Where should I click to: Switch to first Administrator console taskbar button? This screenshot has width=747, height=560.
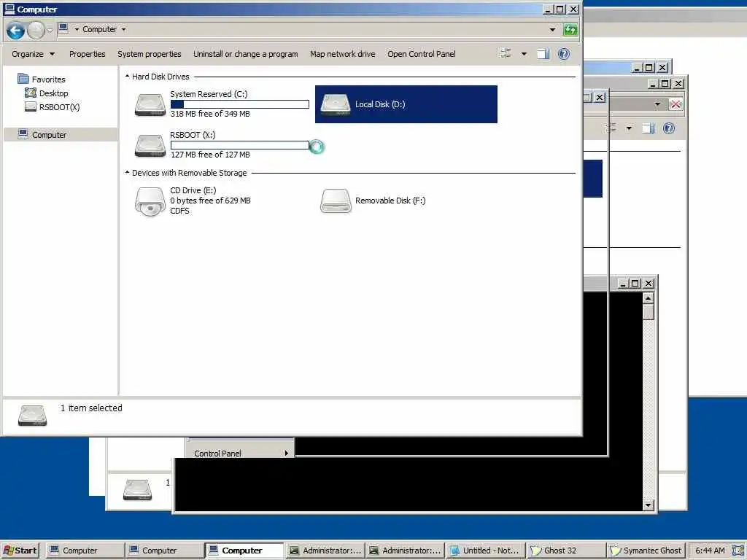point(325,551)
